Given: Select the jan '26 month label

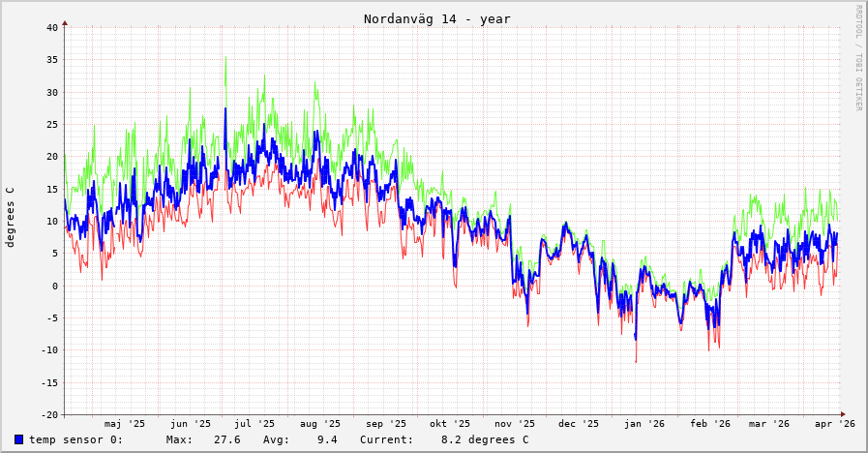Looking at the screenshot, I should [644, 423].
